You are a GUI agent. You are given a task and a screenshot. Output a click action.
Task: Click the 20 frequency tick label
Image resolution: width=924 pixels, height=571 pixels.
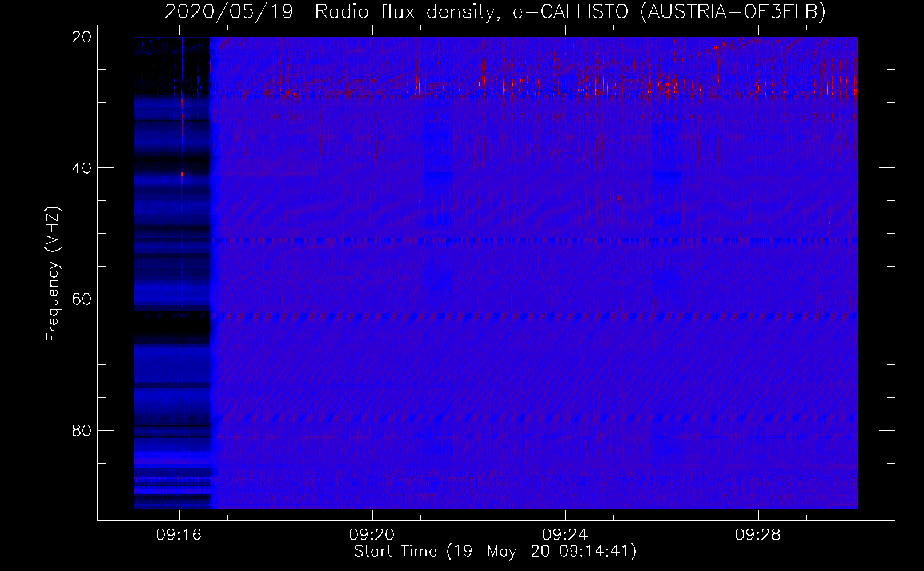pos(82,37)
